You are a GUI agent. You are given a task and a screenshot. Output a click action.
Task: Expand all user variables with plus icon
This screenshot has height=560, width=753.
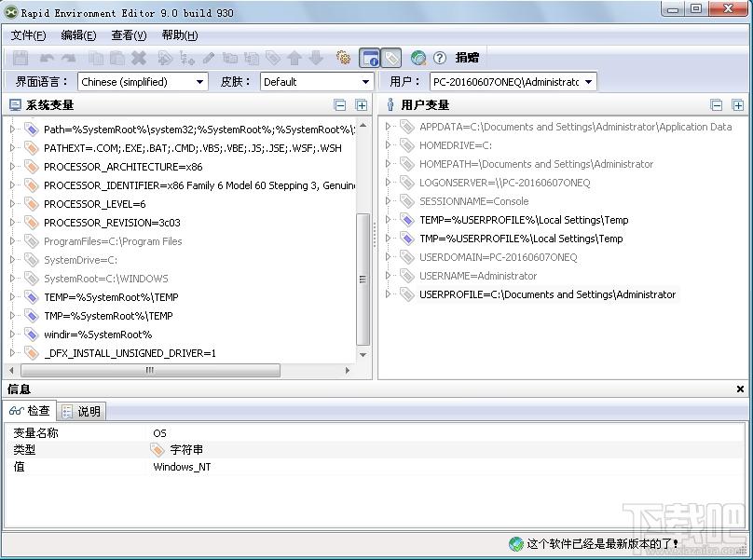[x=738, y=105]
